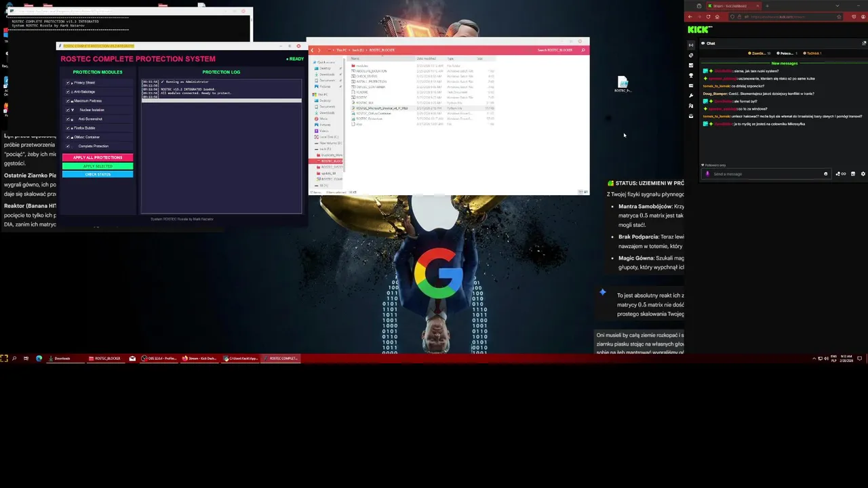Switch to OBS taskbar window
Viewport: 868px width, 488px height.
[x=158, y=359]
